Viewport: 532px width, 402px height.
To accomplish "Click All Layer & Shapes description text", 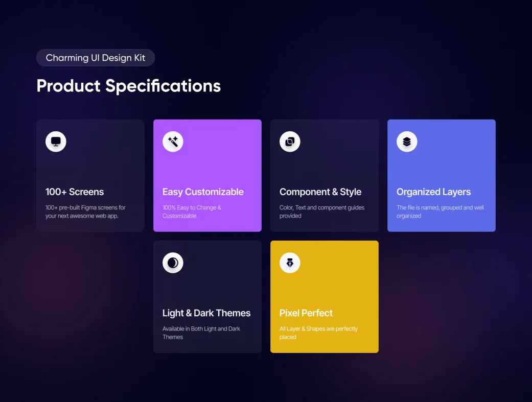I will point(318,333).
